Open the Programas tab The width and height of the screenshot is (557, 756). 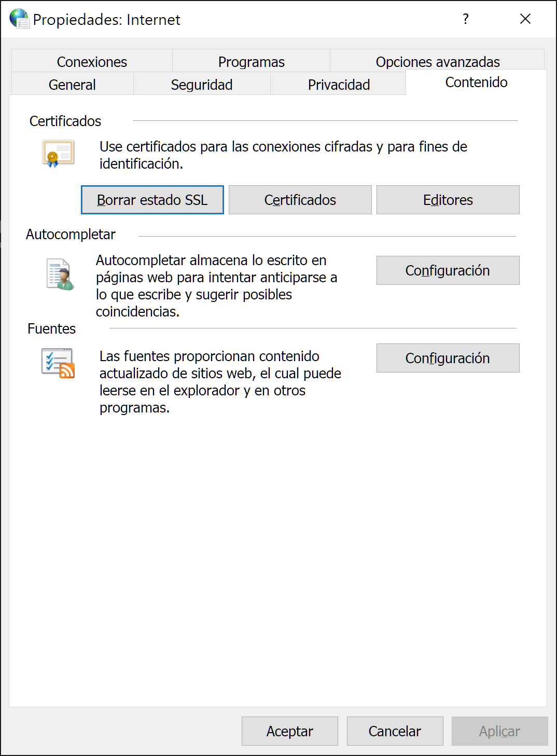click(x=252, y=62)
